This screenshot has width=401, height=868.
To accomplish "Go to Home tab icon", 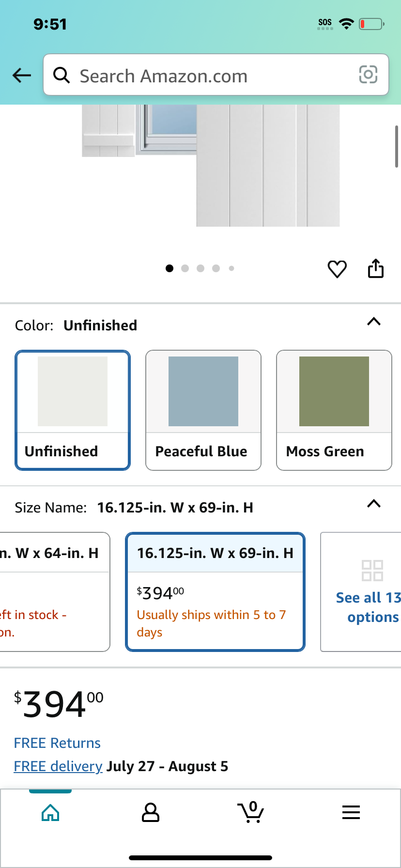I will [x=50, y=812].
